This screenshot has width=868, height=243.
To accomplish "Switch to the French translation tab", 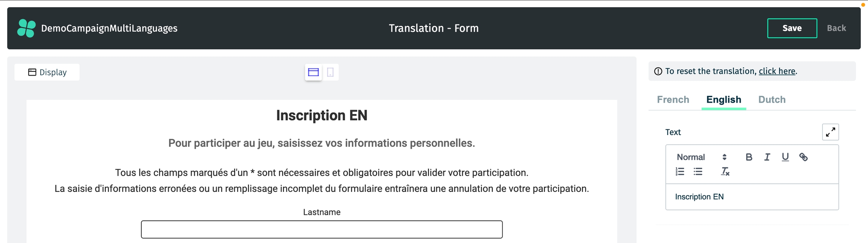I will tap(673, 100).
